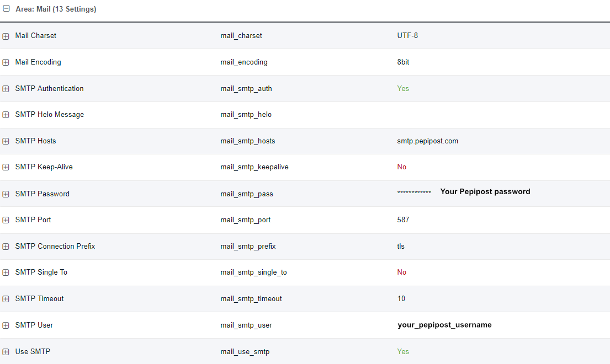Expand the SMTP Keep-Alive row
This screenshot has height=364, width=610.
point(6,167)
